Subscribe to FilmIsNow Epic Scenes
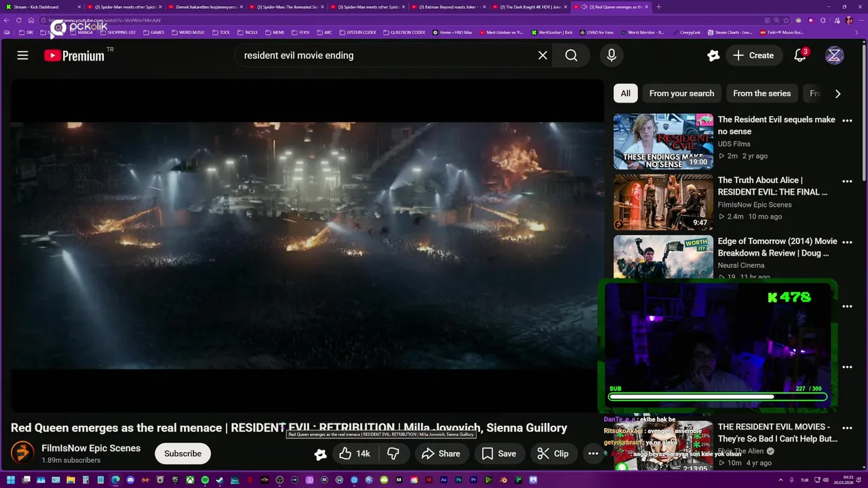This screenshot has height=488, width=868. pyautogui.click(x=182, y=453)
